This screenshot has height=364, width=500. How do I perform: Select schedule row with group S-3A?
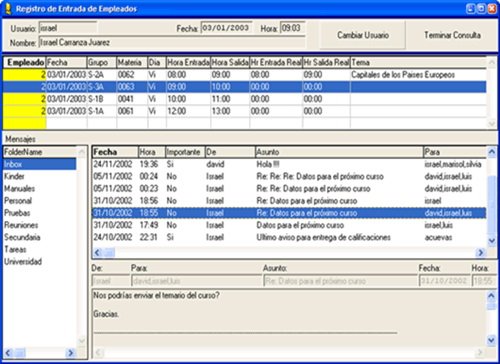[245, 87]
